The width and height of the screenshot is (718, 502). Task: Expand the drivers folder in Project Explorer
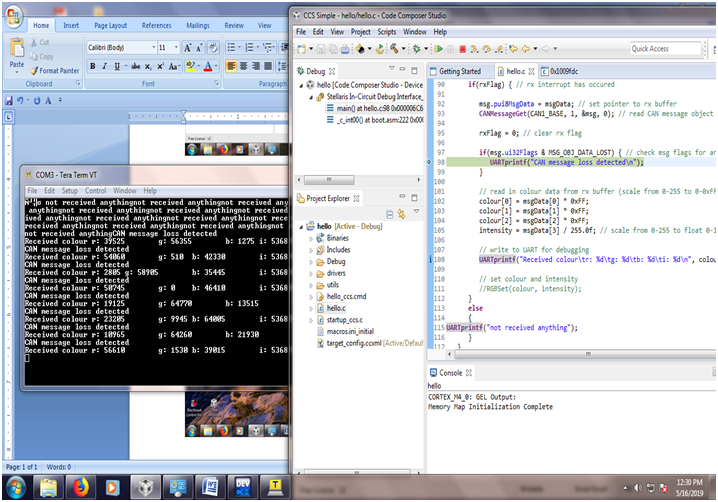point(311,273)
